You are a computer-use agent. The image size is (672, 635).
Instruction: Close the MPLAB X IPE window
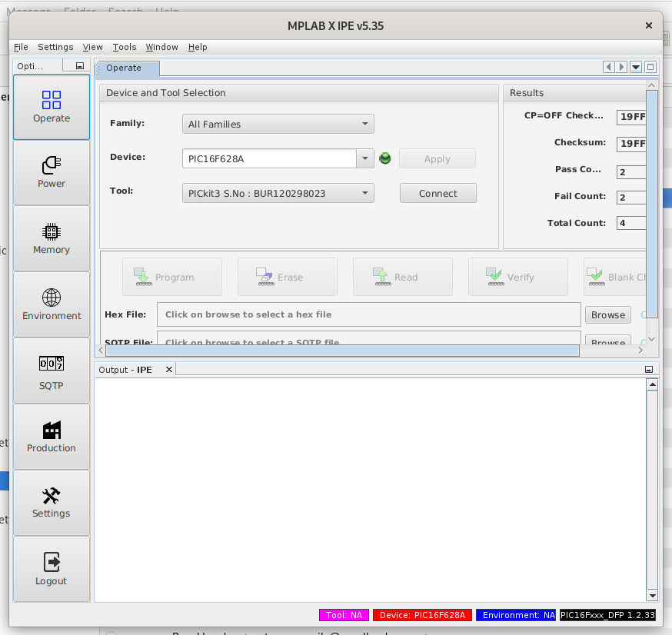click(649, 25)
